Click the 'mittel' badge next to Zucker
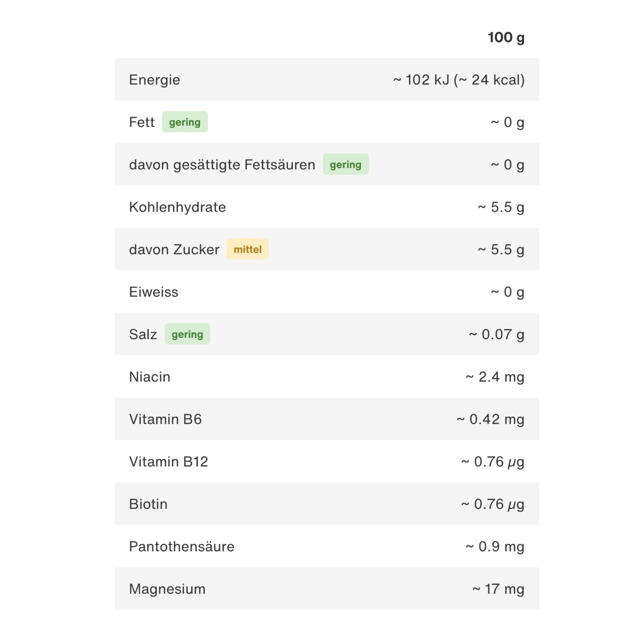 (x=247, y=249)
